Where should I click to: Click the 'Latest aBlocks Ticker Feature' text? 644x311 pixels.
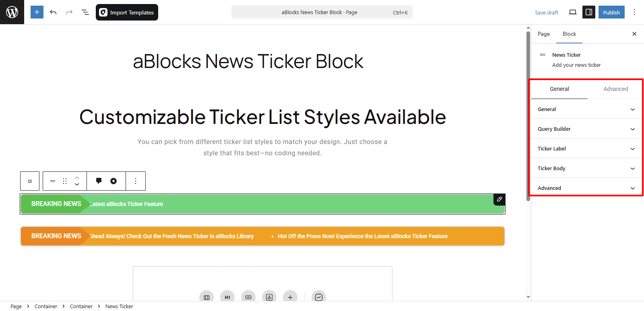126,204
